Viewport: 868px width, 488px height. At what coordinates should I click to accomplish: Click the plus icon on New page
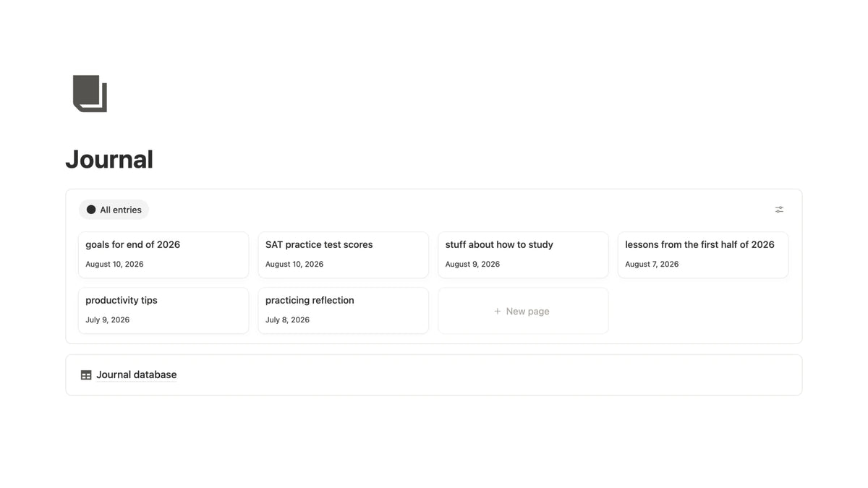click(497, 311)
